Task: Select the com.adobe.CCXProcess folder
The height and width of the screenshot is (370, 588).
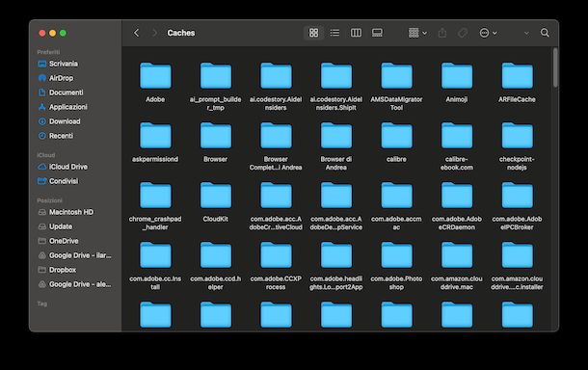Action: point(276,255)
